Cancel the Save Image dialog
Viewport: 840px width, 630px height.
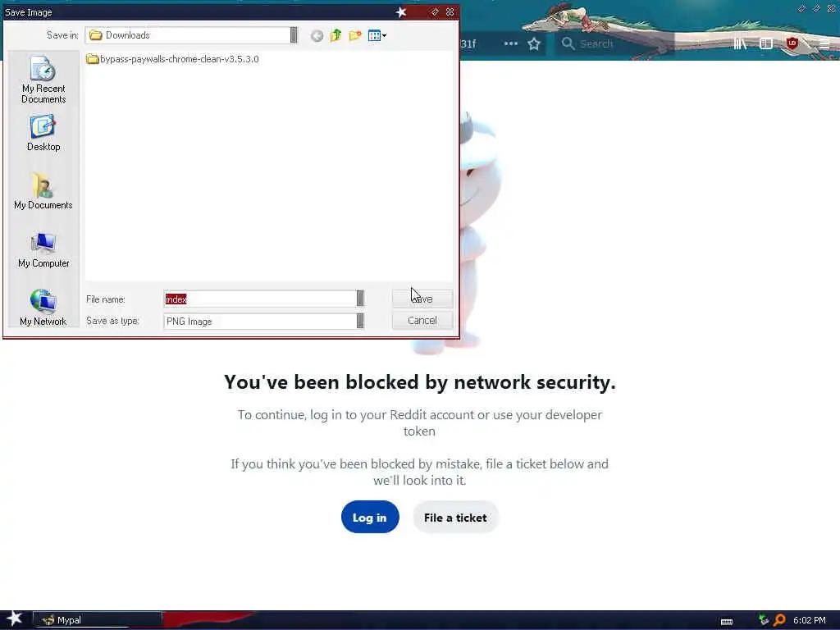pos(422,321)
